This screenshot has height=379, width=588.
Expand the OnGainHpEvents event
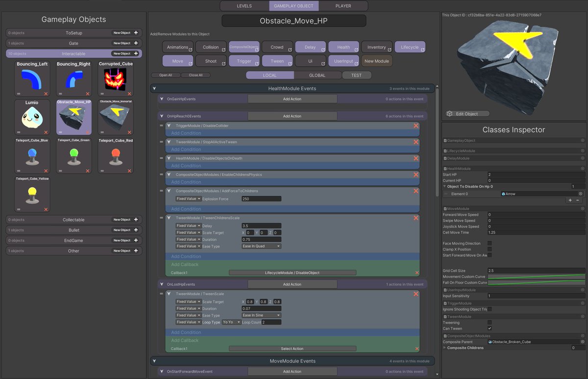coord(162,99)
